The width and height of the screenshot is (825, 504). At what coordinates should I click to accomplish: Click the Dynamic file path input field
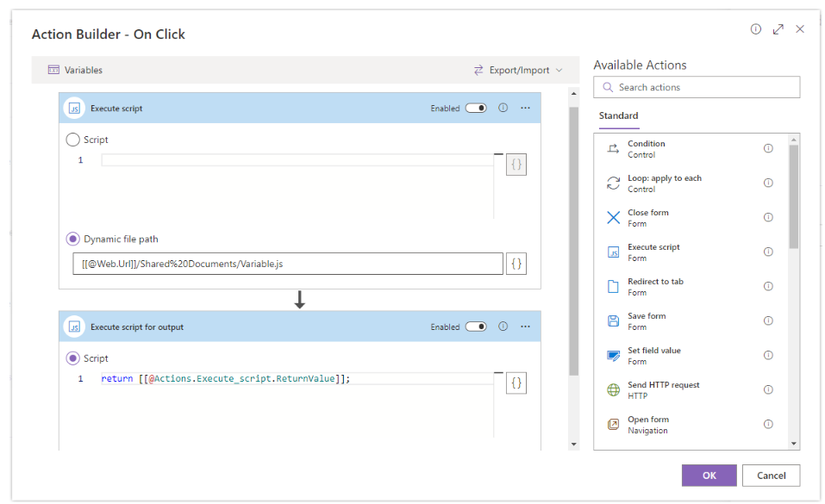[288, 264]
